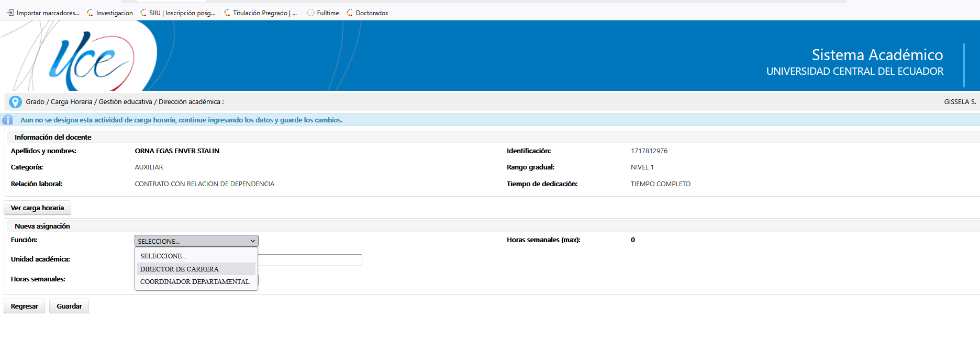The width and height of the screenshot is (980, 364).
Task: Click the Titulación Pregrado favicon
Action: [227, 13]
